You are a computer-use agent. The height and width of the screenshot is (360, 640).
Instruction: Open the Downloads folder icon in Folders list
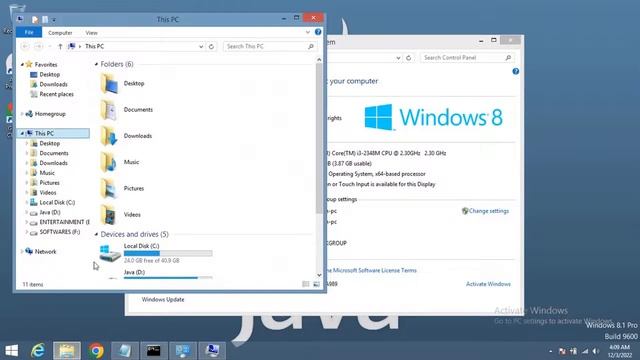click(x=109, y=136)
